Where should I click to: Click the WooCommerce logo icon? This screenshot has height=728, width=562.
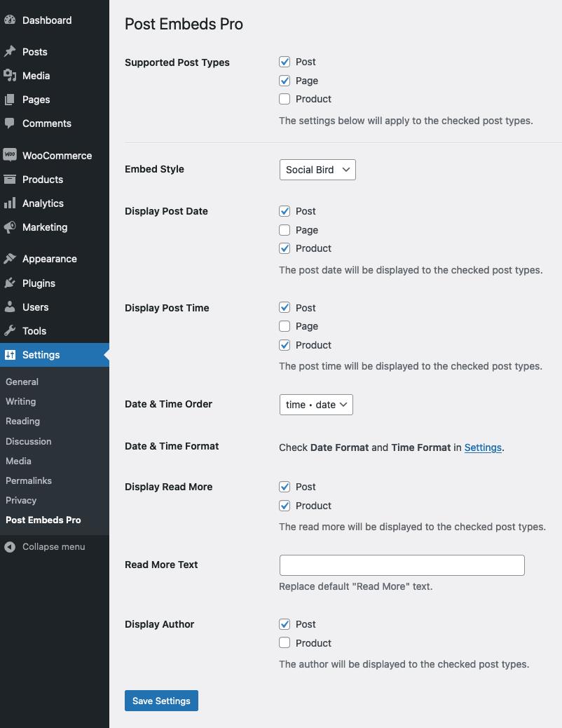(10, 155)
